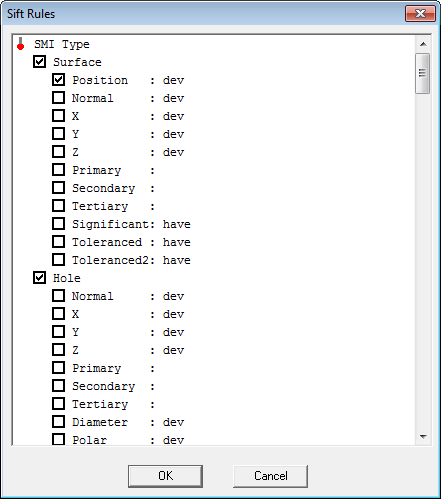The image size is (441, 499).
Task: Enable Hole Diameter dev checkbox
Action: [x=59, y=422]
